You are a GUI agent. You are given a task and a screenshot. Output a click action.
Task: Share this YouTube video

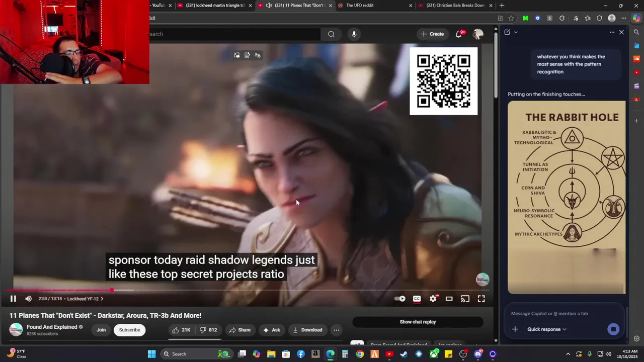[239, 330]
